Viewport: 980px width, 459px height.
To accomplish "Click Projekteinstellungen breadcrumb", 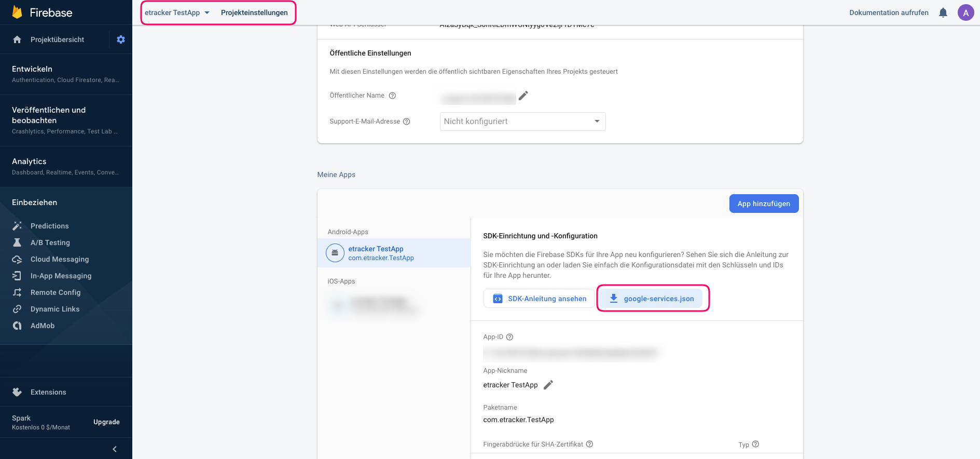I will click(x=254, y=12).
